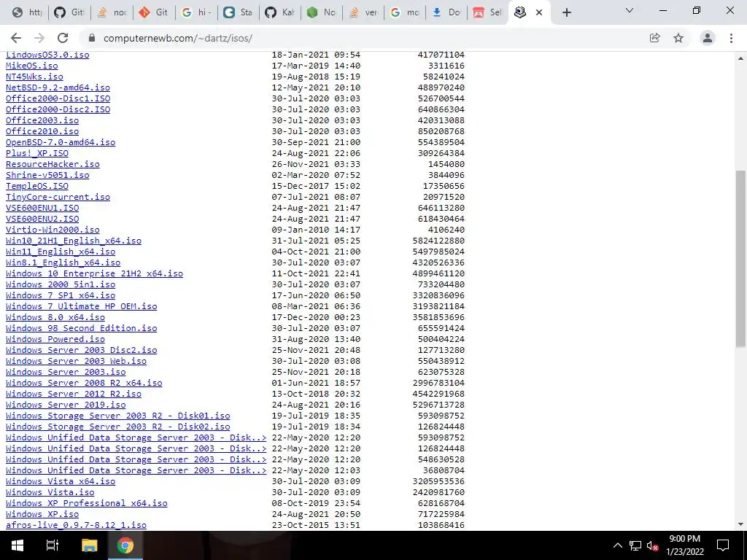The height and width of the screenshot is (560, 747).
Task: Download NetBSD-9.2-amd64.iso
Action: (58, 87)
